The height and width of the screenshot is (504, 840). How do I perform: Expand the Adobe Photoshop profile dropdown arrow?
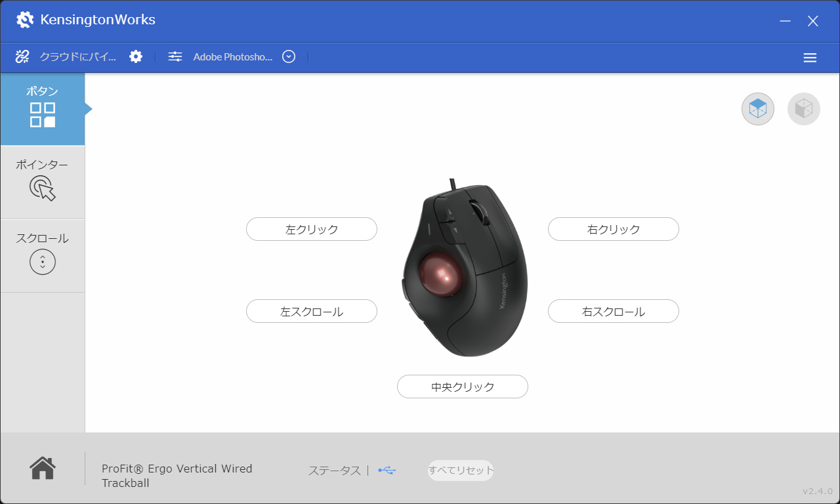coord(289,56)
